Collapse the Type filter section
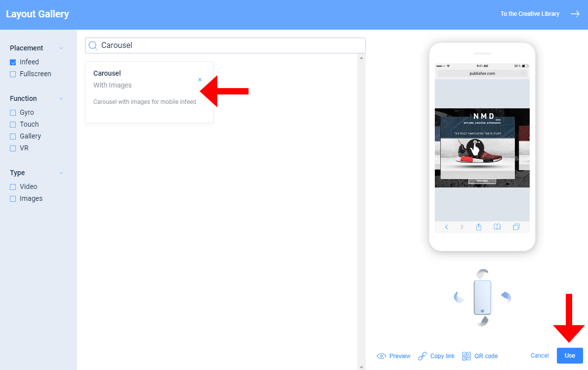This screenshot has height=370, width=588. point(61,173)
